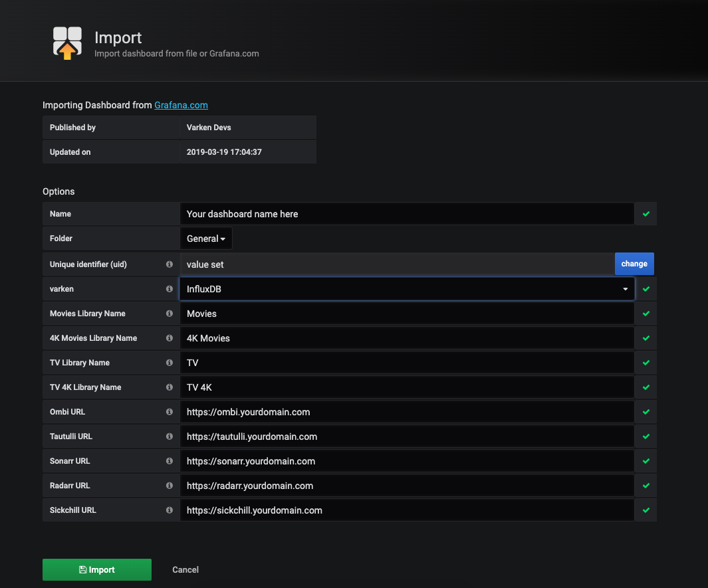Image resolution: width=708 pixels, height=588 pixels.
Task: Edit the Sonarr URL input field
Action: [407, 461]
